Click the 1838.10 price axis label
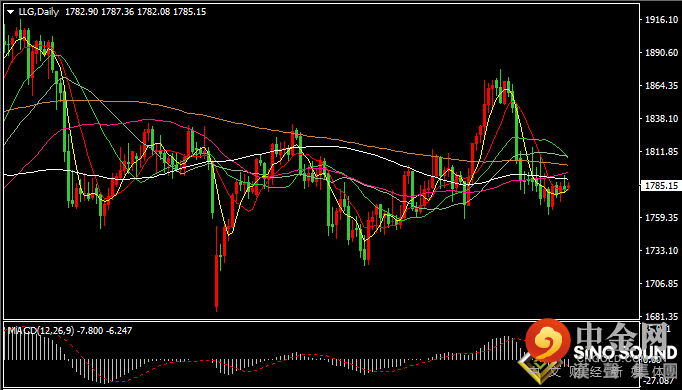 (661, 119)
